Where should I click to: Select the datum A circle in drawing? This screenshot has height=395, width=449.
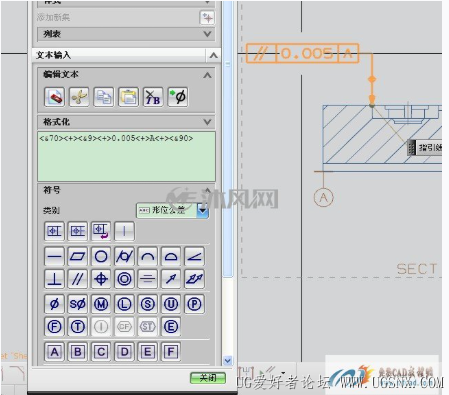324,197
